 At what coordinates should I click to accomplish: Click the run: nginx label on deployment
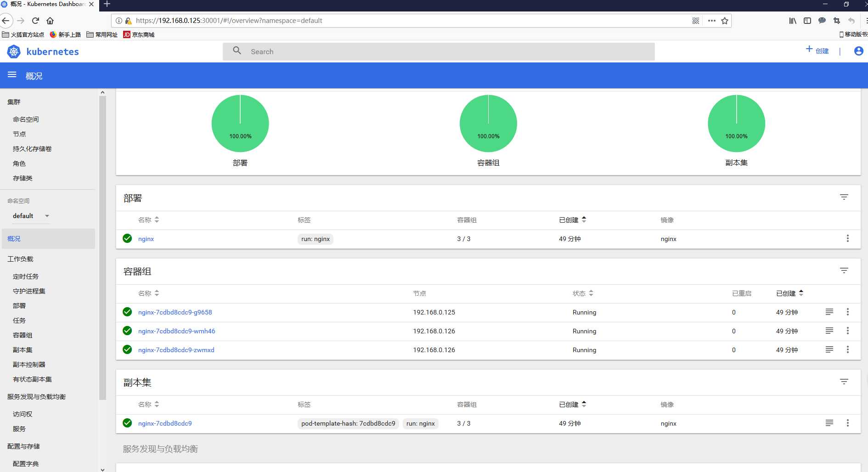pyautogui.click(x=316, y=239)
